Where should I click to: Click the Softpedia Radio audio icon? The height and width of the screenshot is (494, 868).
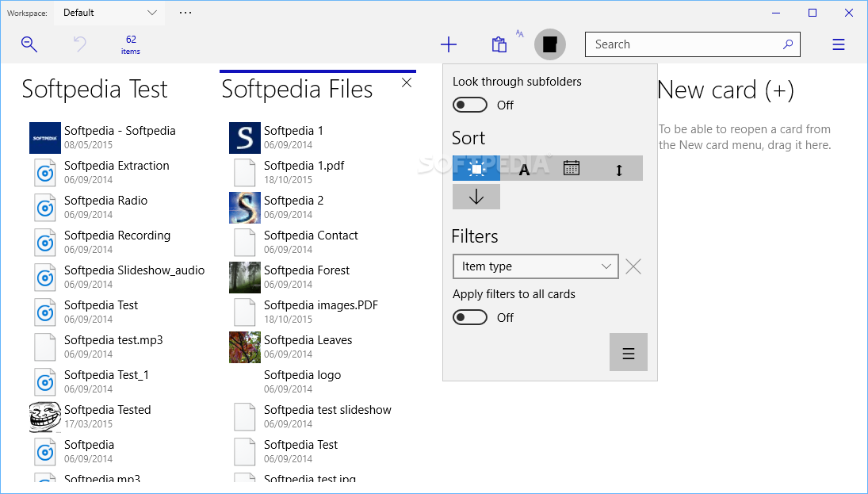point(45,207)
